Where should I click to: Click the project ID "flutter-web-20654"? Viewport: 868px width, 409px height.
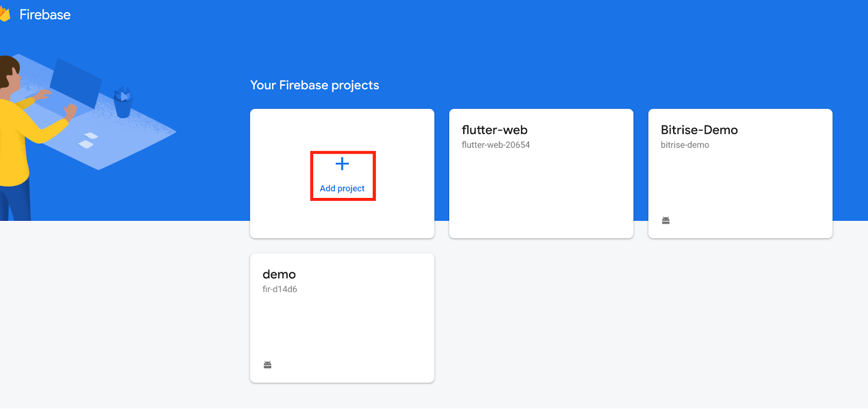(x=496, y=145)
